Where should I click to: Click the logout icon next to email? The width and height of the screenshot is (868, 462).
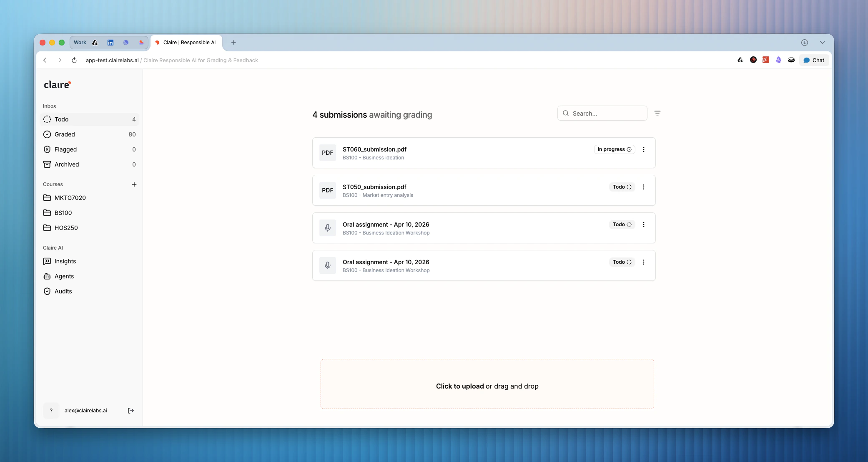(x=130, y=411)
